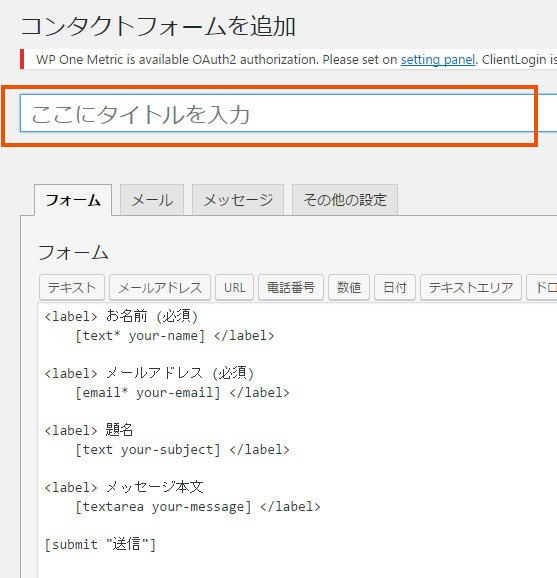Insert a 電話番号 form tag
The height and width of the screenshot is (578, 557).
click(x=291, y=288)
